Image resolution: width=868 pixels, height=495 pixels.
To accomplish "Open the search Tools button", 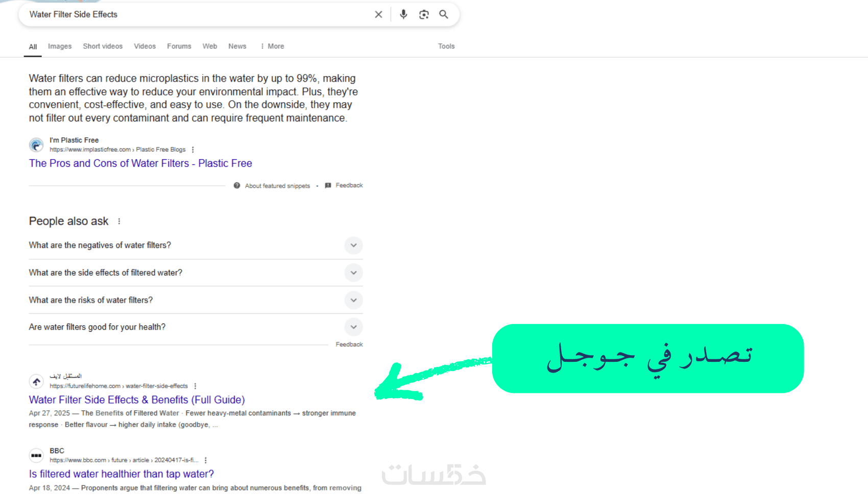I will [446, 46].
